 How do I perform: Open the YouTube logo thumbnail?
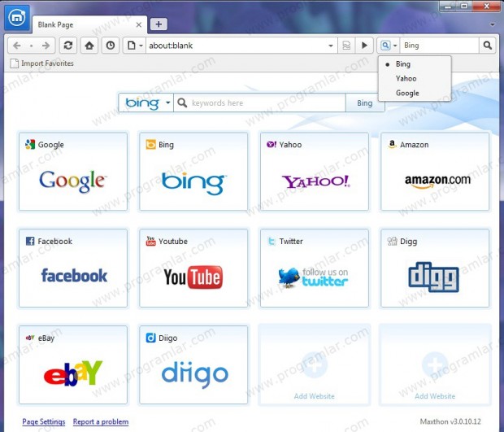[193, 277]
